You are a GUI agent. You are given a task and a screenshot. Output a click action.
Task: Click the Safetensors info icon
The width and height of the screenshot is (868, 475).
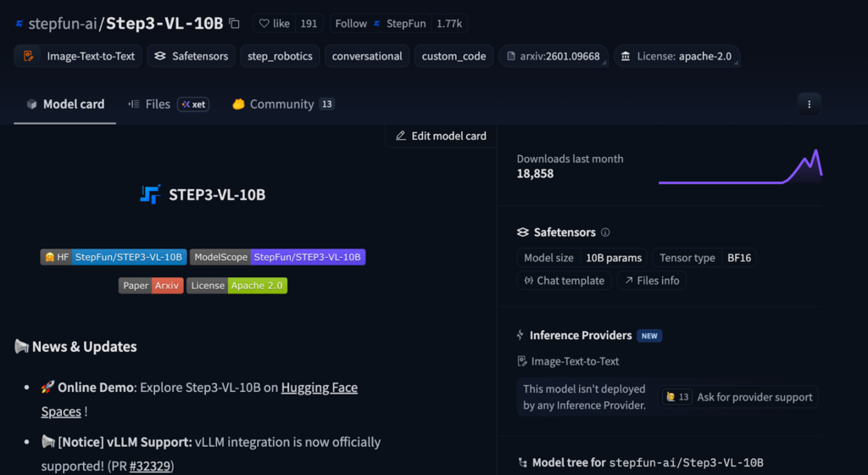click(605, 232)
